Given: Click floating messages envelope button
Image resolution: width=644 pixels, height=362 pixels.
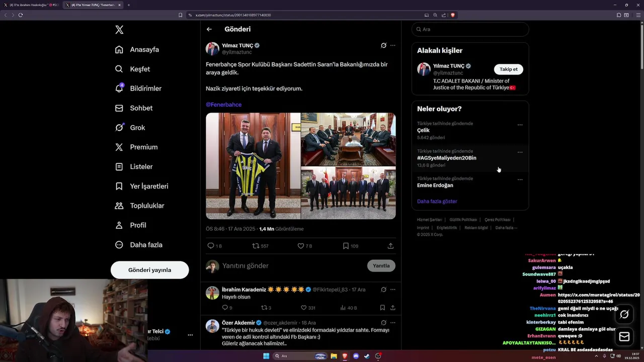Looking at the screenshot, I should pyautogui.click(x=624, y=337).
